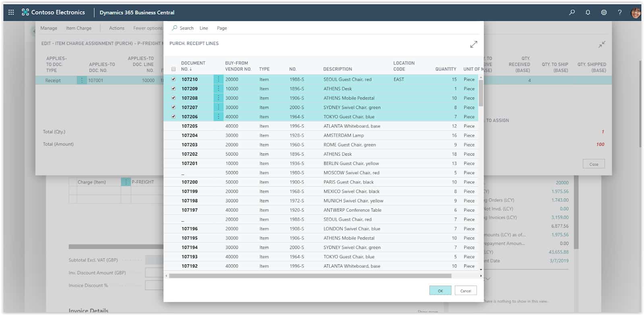Click the Contoso Electronics logo icon
The image size is (644, 315).
pyautogui.click(x=25, y=12)
